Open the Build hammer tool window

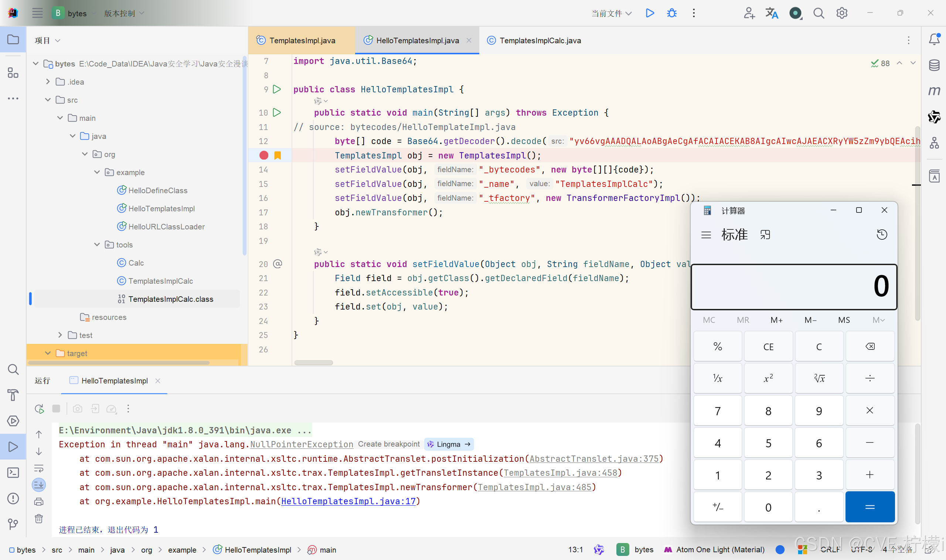(x=13, y=395)
